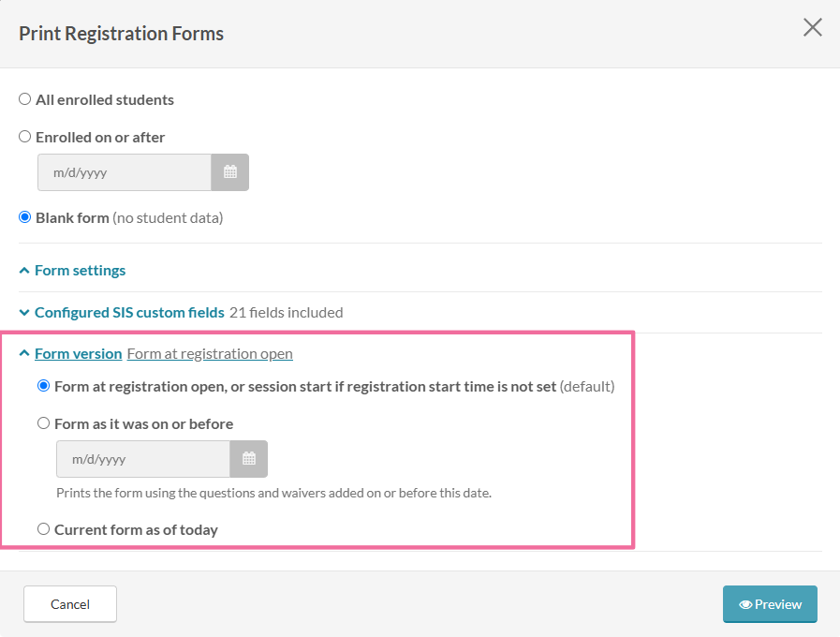840x637 pixels.
Task: Click Configured SIS custom fields heading
Action: (129, 312)
